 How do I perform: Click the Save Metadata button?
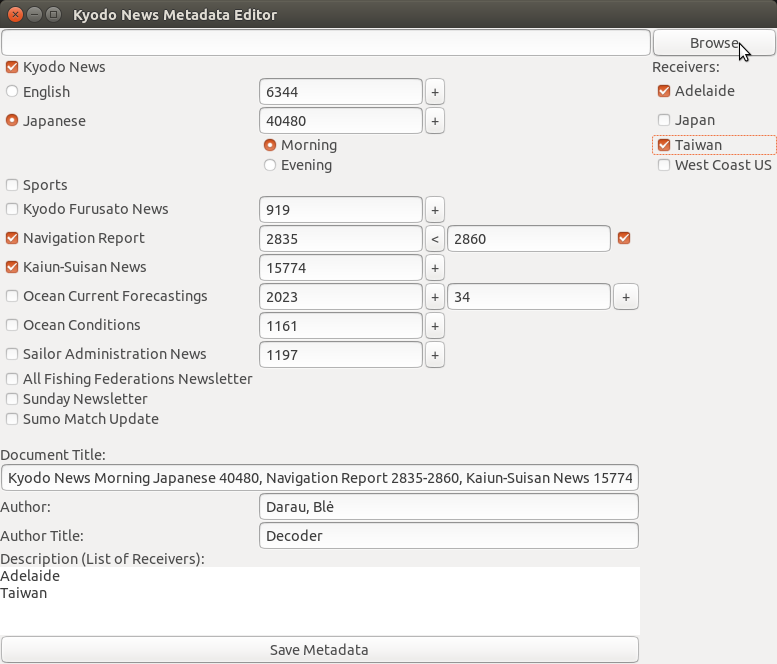pos(320,650)
